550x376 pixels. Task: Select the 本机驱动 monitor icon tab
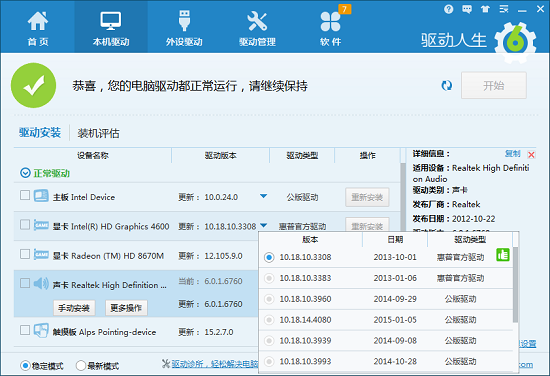coord(111,28)
